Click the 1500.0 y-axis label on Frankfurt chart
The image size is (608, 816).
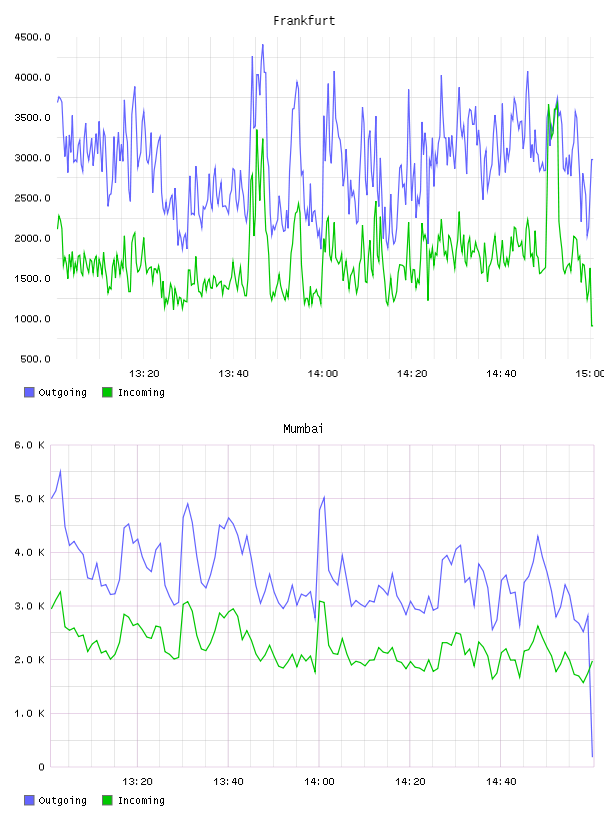coord(32,279)
